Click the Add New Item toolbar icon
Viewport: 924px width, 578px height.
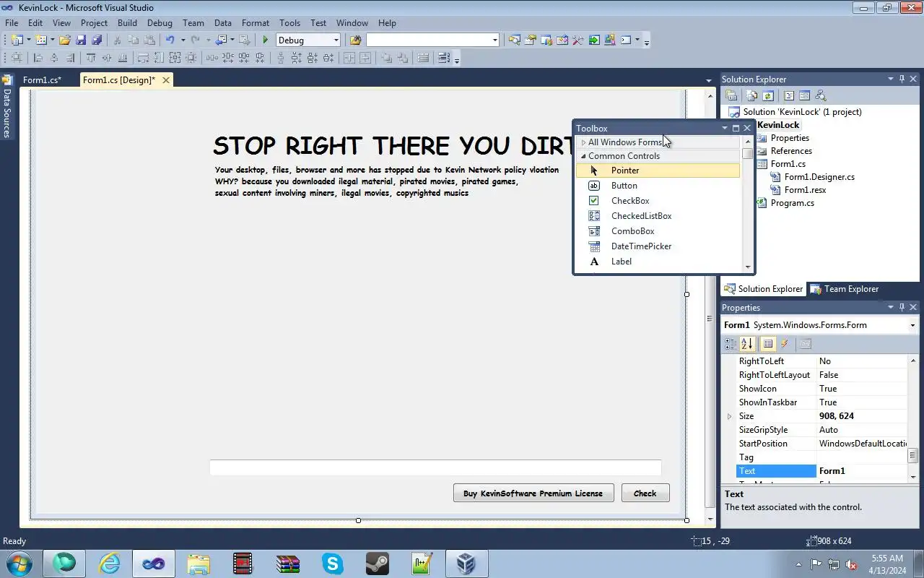[41, 40]
